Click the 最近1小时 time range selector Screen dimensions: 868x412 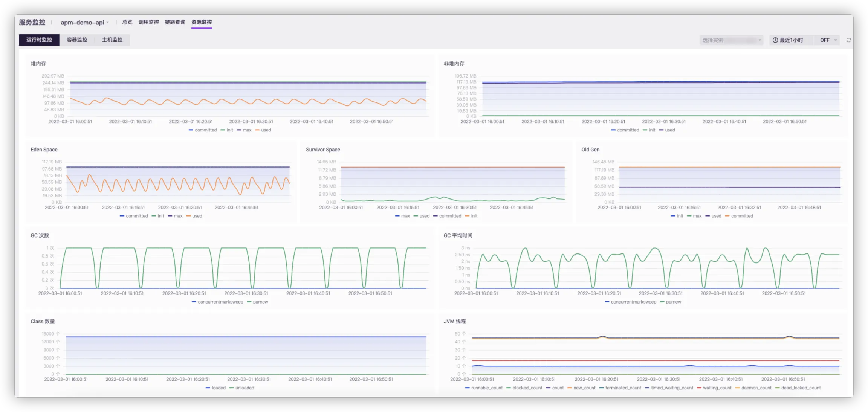click(x=791, y=40)
